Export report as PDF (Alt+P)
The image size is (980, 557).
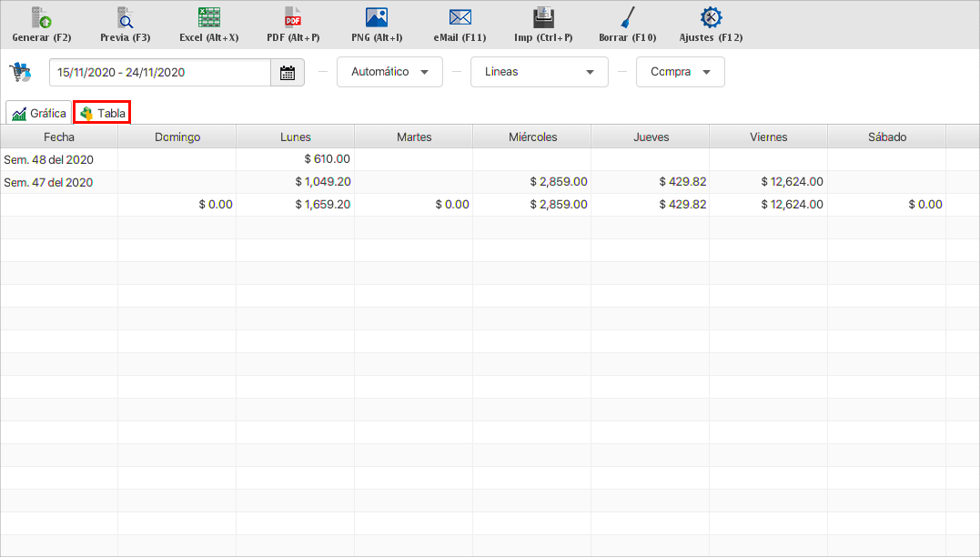(293, 18)
